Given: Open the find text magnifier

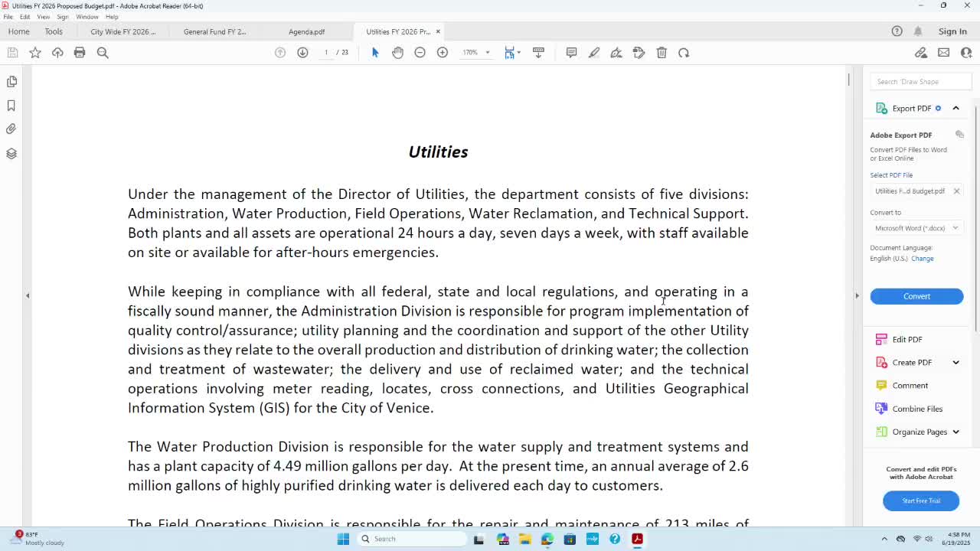Looking at the screenshot, I should click(103, 53).
